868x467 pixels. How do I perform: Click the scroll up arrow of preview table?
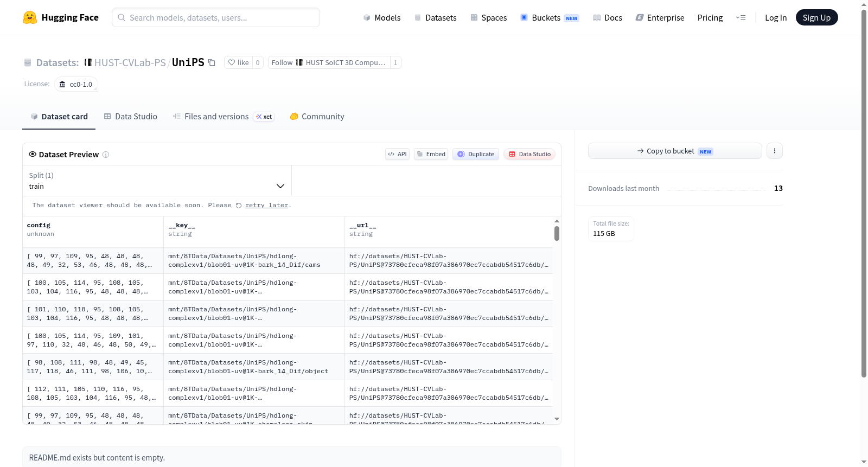[557, 221]
